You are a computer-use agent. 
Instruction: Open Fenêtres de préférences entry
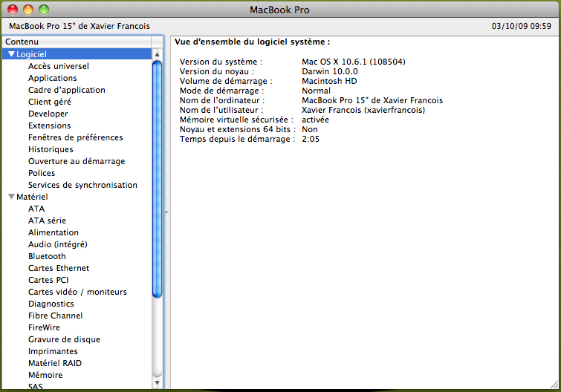pyautogui.click(x=76, y=137)
